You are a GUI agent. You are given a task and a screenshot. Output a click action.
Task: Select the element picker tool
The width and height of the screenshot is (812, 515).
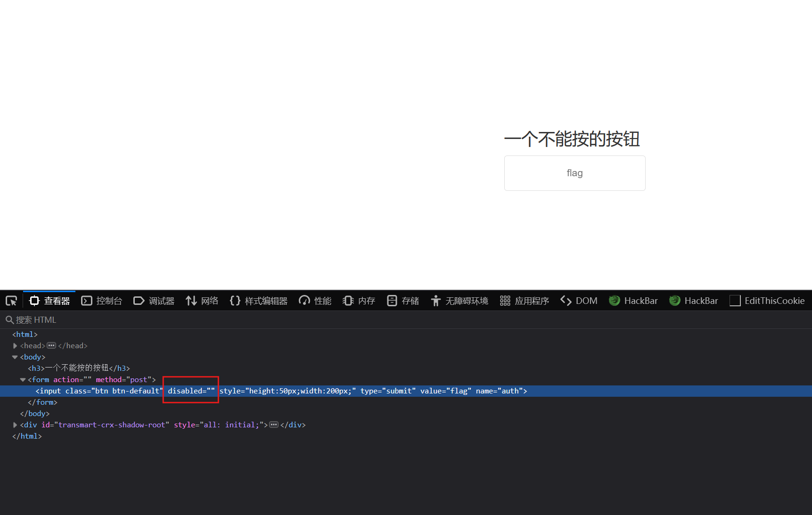(11, 301)
